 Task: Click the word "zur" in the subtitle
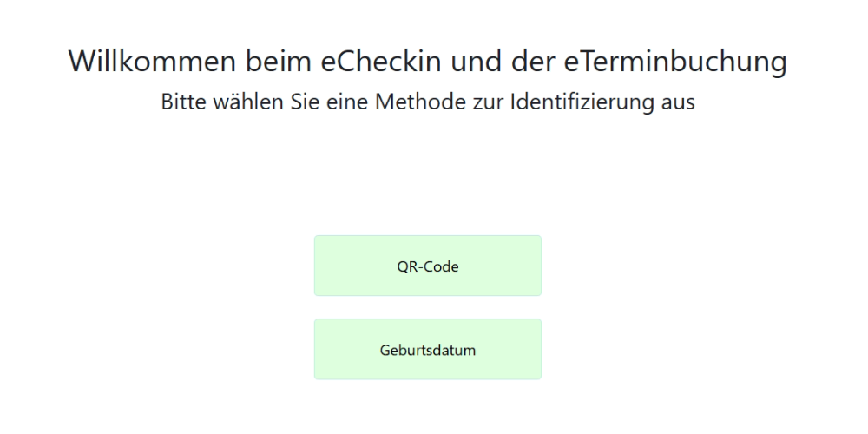[x=477, y=102]
